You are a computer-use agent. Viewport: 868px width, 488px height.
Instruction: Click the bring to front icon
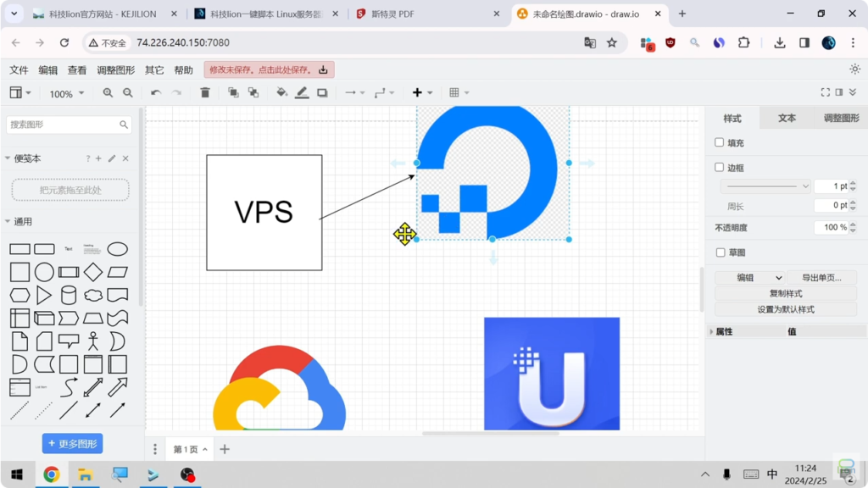(x=233, y=93)
